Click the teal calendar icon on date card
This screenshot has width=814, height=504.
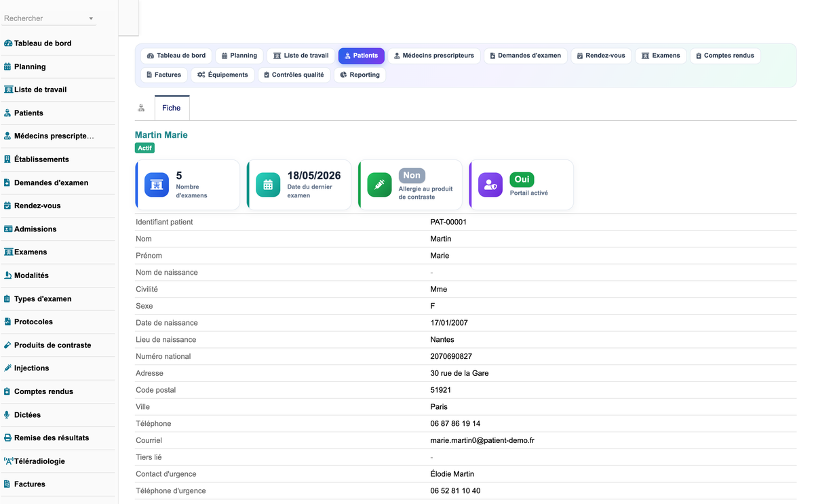[x=268, y=185]
